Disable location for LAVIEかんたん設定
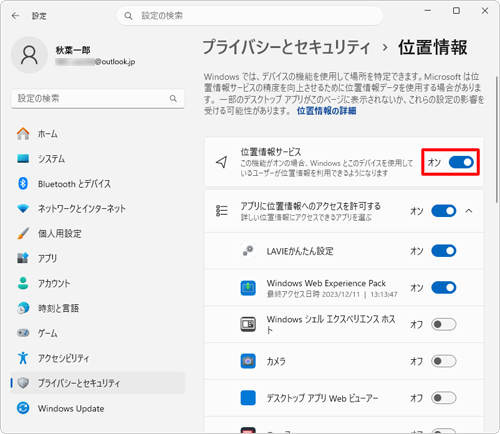The width and height of the screenshot is (500, 434). coord(444,251)
